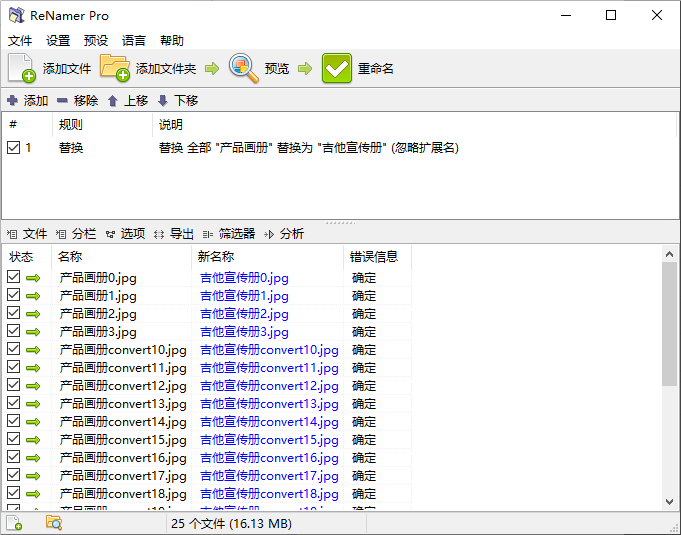Click the file list scroll up arrow
This screenshot has height=535, width=681.
click(669, 254)
